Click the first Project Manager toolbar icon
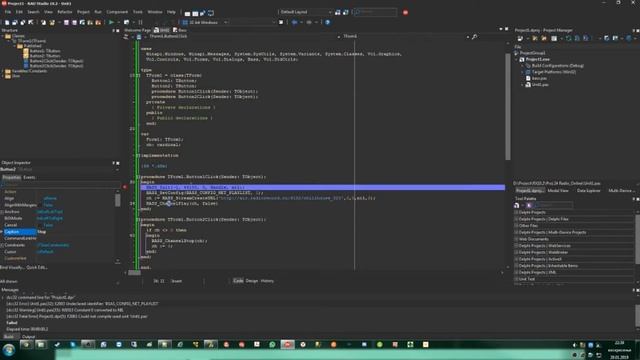 (x=520, y=38)
